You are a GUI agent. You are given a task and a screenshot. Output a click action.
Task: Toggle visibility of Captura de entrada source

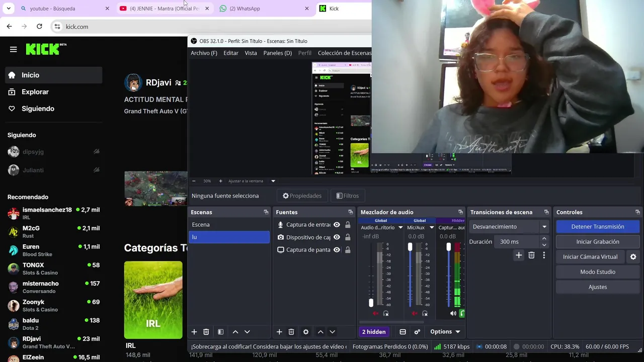pyautogui.click(x=337, y=225)
